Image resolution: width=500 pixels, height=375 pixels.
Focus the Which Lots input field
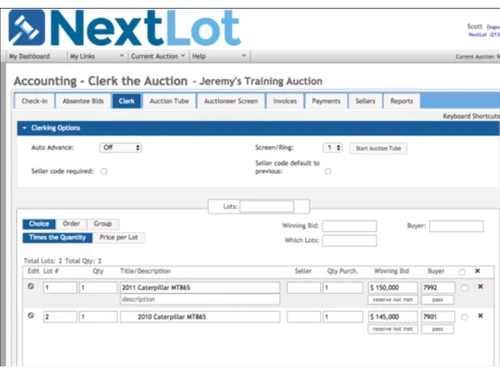point(349,240)
